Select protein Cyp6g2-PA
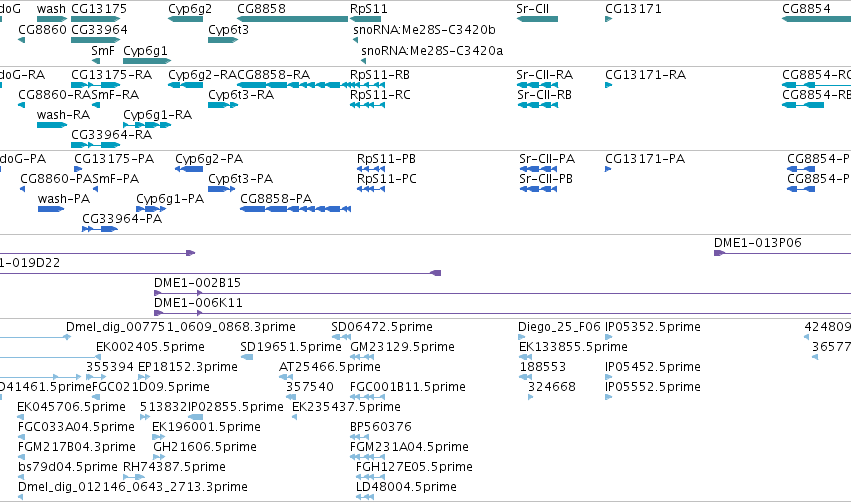851x502 pixels. point(209,158)
